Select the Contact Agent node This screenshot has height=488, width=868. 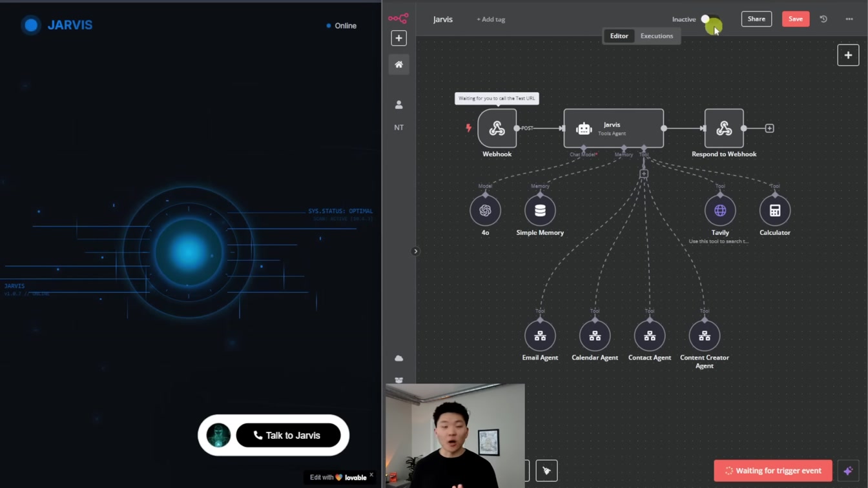650,336
